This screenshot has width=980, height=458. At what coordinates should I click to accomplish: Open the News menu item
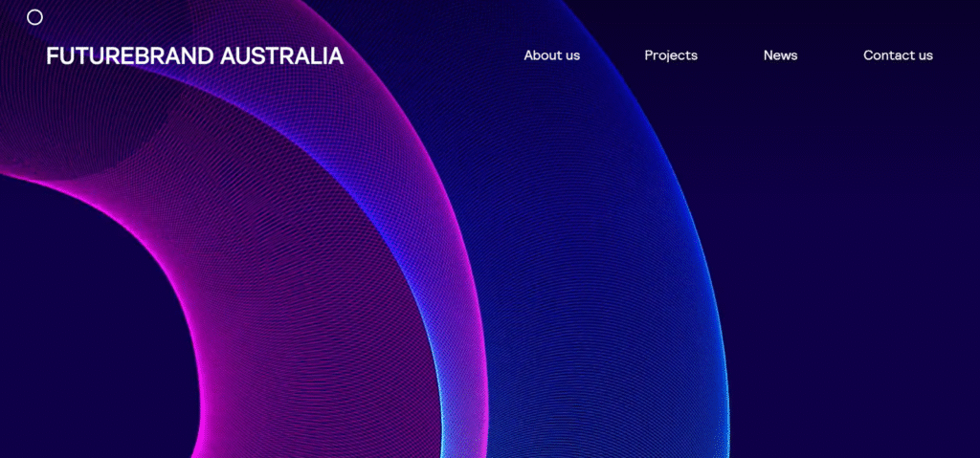(780, 55)
